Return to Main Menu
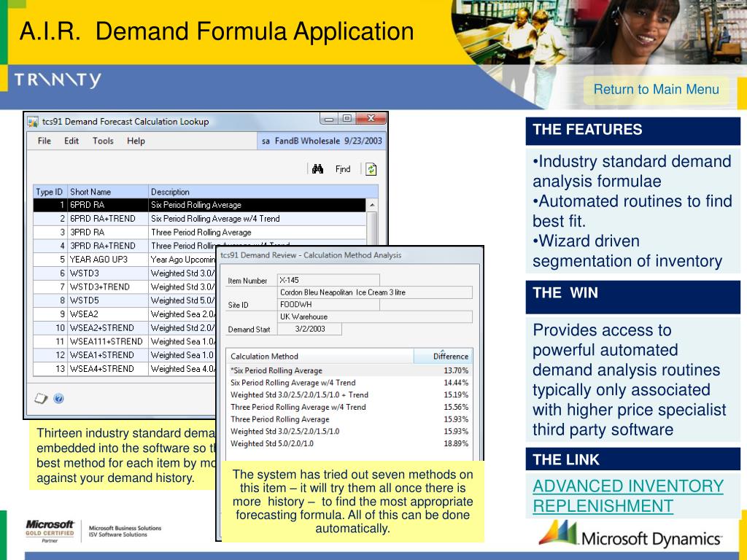Image resolution: width=747 pixels, height=560 pixels. coord(656,89)
